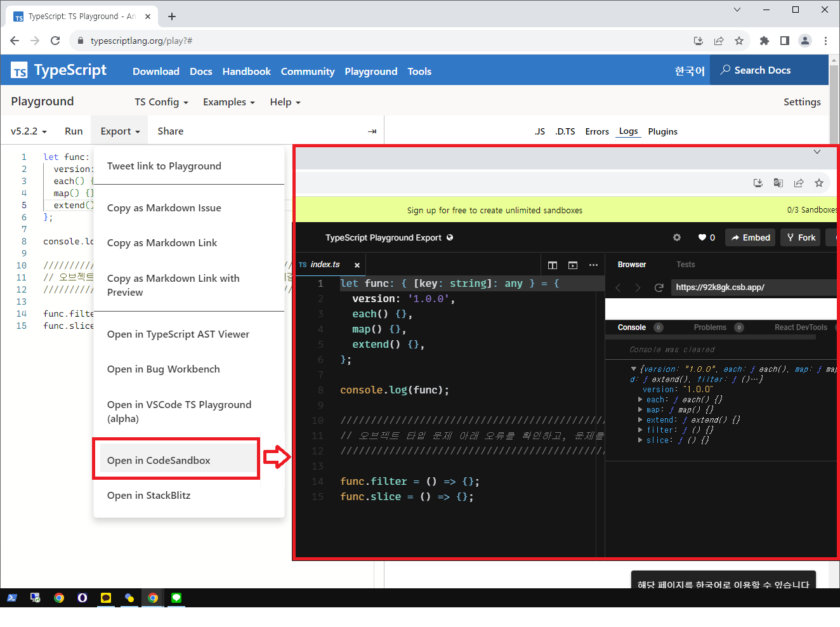
Task: Choose Open in StackBlitz
Action: click(149, 496)
